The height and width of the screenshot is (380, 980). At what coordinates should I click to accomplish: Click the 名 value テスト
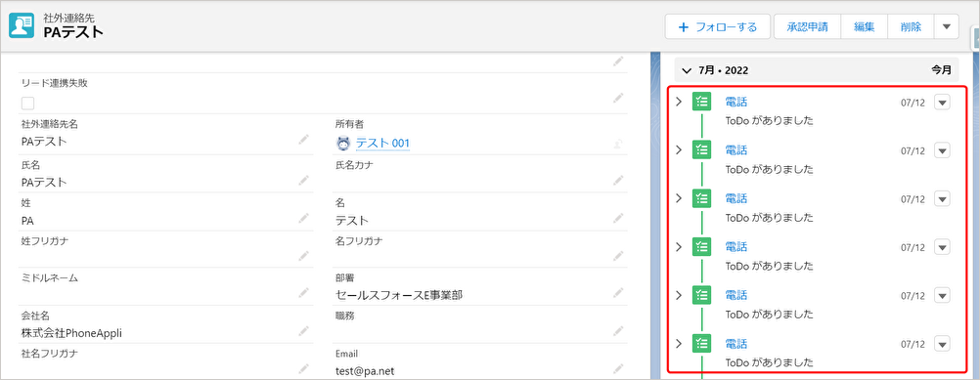coord(352,220)
